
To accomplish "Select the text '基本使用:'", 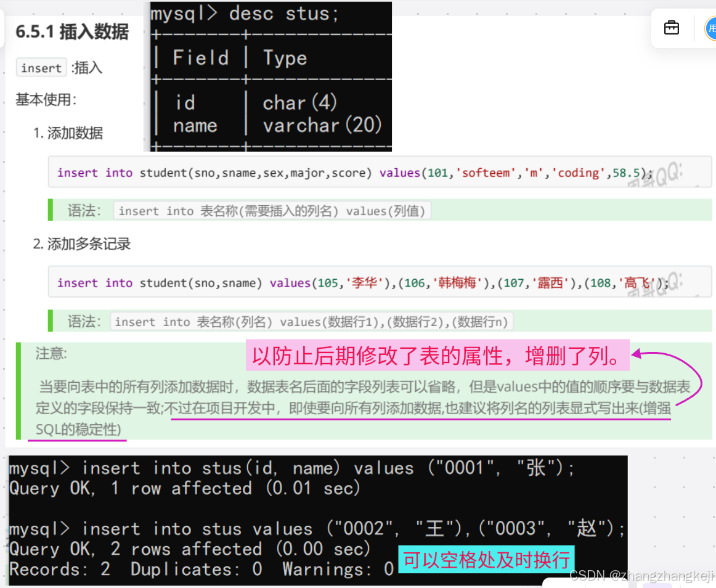I will pyautogui.click(x=46, y=100).
